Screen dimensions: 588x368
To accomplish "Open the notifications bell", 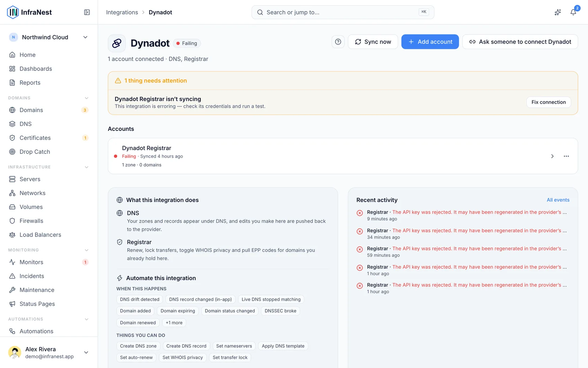I will click(573, 12).
